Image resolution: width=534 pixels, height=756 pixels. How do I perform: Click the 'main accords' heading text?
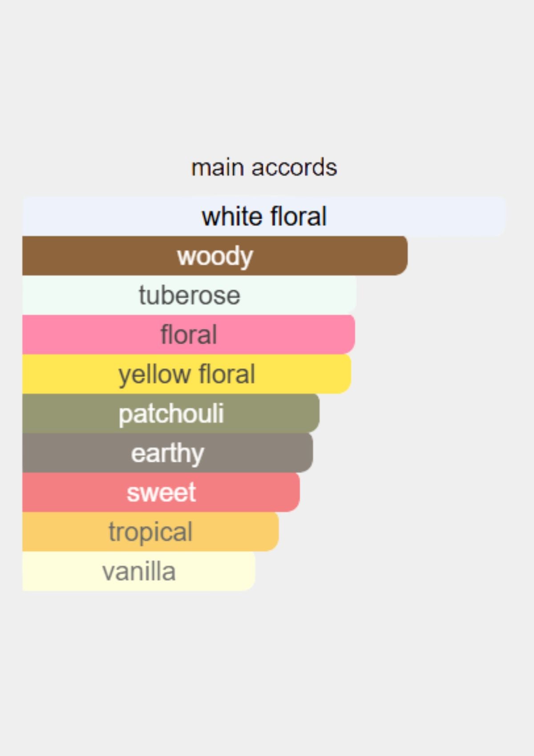(x=264, y=168)
